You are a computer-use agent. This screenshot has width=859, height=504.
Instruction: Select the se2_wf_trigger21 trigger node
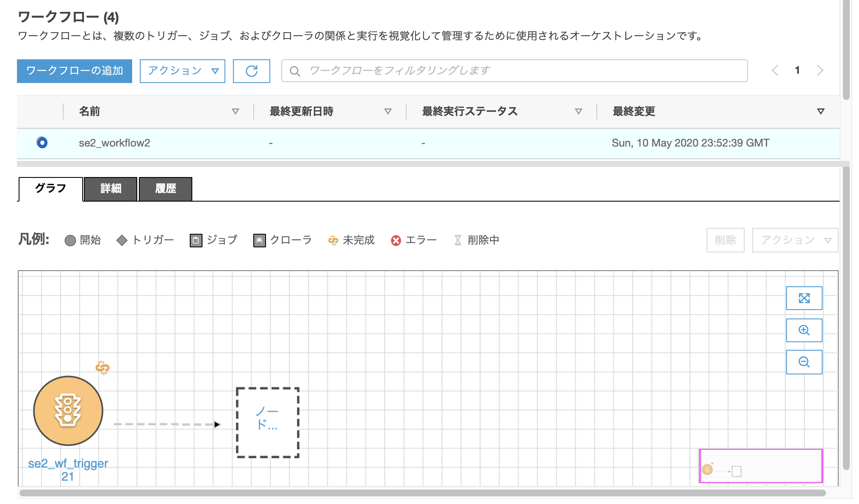(68, 410)
